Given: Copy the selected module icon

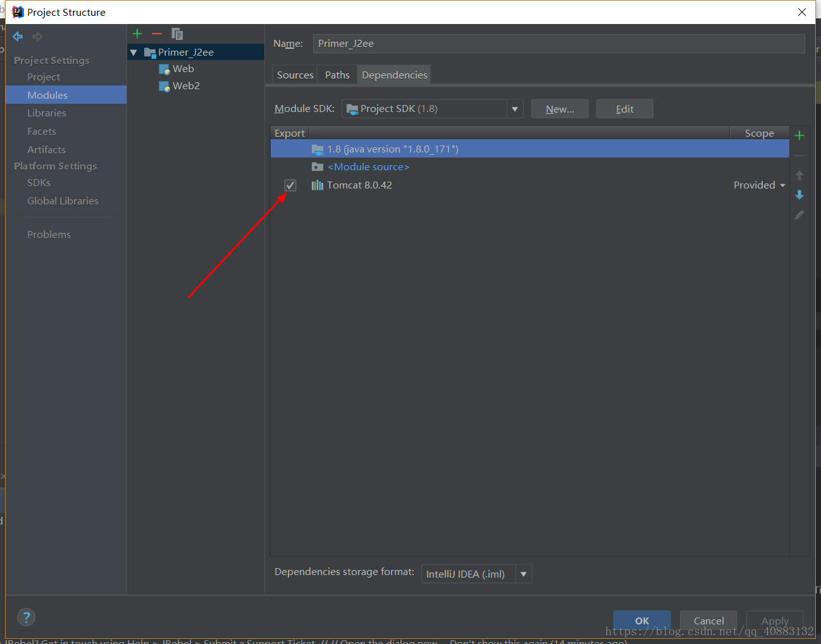Looking at the screenshot, I should [x=177, y=34].
